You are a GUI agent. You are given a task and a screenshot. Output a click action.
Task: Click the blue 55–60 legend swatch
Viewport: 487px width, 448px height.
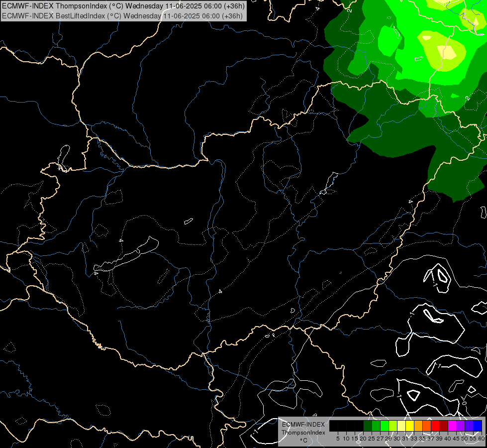(478, 426)
